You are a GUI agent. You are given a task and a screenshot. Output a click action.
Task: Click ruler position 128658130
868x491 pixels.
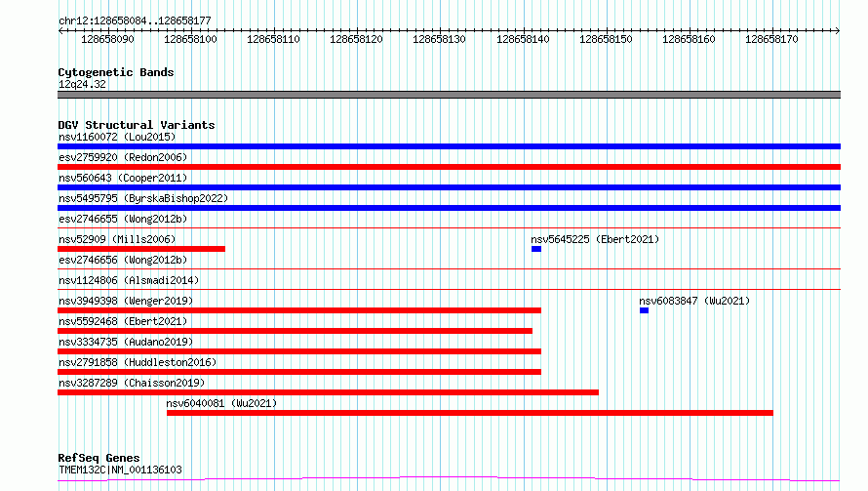(x=440, y=39)
